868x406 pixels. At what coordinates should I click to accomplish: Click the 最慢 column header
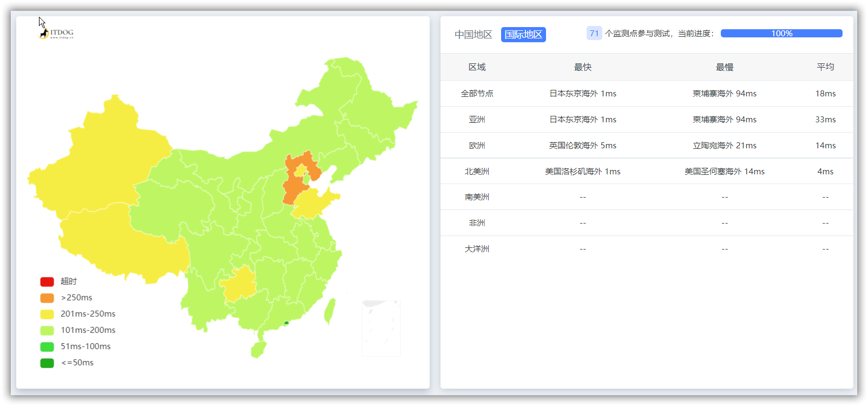pos(724,67)
